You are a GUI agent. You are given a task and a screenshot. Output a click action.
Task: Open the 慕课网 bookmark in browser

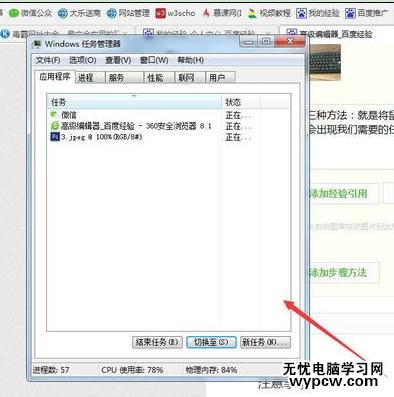click(222, 13)
